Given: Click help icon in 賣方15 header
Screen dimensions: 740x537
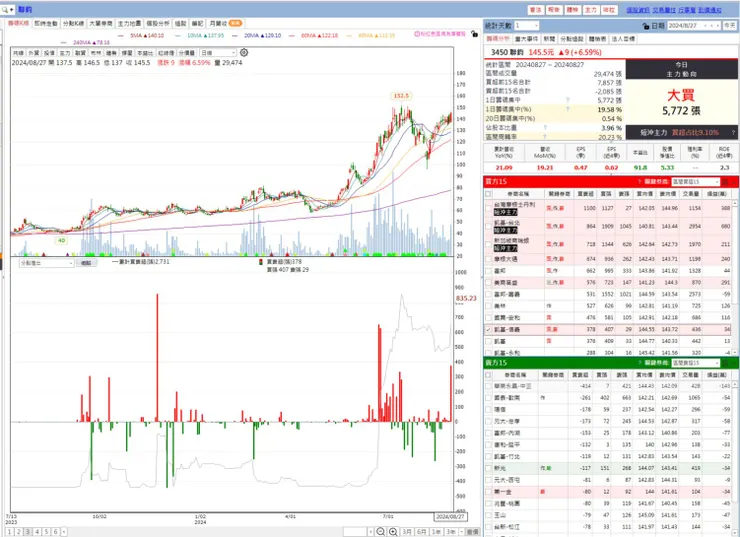Looking at the screenshot, I should (x=639, y=363).
